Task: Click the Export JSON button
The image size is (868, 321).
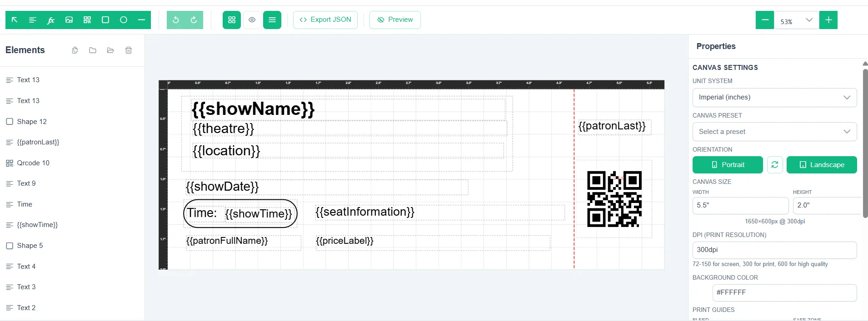Action: point(325,20)
